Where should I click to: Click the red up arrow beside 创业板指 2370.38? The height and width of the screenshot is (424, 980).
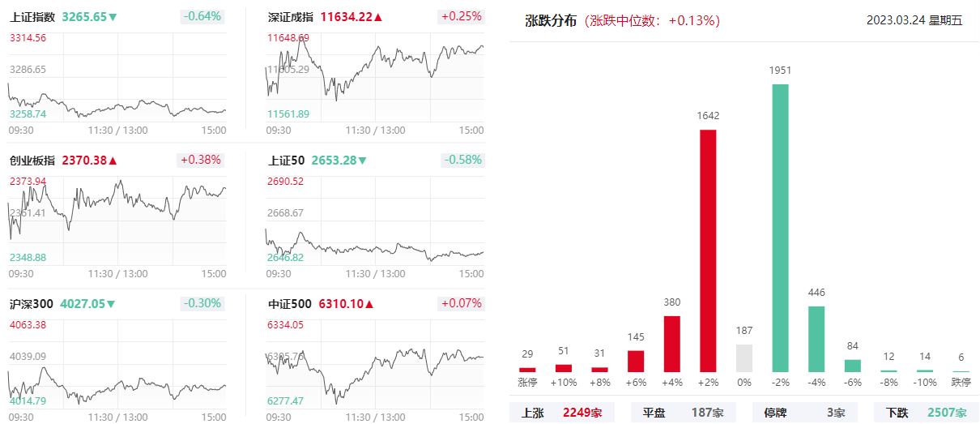(113, 161)
